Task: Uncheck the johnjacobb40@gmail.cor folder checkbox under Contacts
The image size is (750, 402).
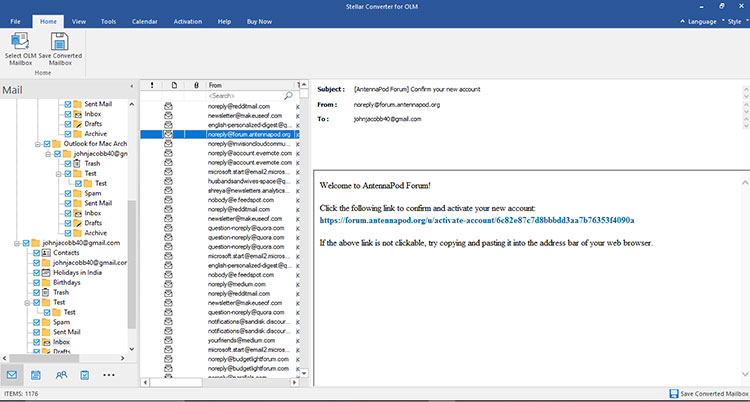Action: tap(36, 263)
